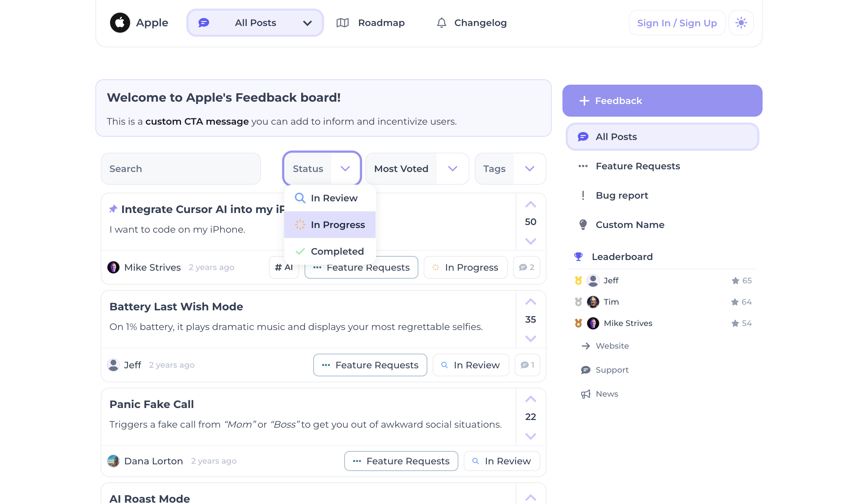Open the Roadmap page
The width and height of the screenshot is (850, 504).
click(x=370, y=23)
